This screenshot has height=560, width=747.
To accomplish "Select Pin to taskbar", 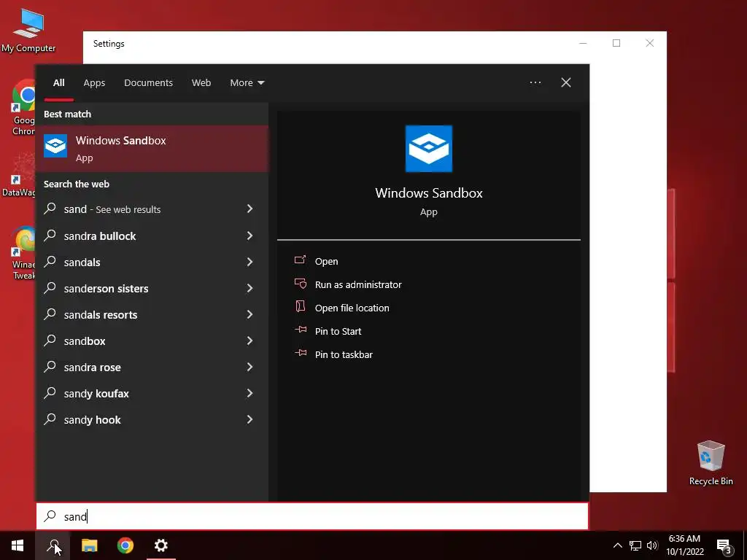I will [344, 355].
